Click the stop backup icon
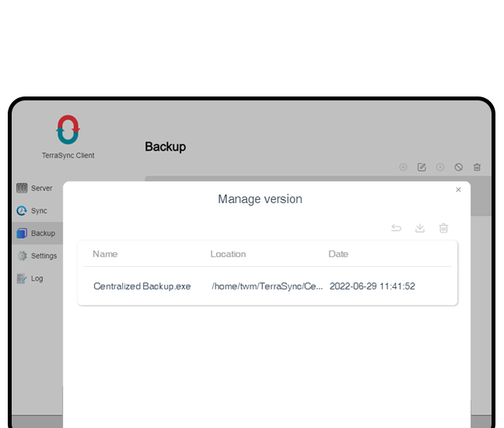Image resolution: width=504 pixels, height=428 pixels. (x=459, y=167)
